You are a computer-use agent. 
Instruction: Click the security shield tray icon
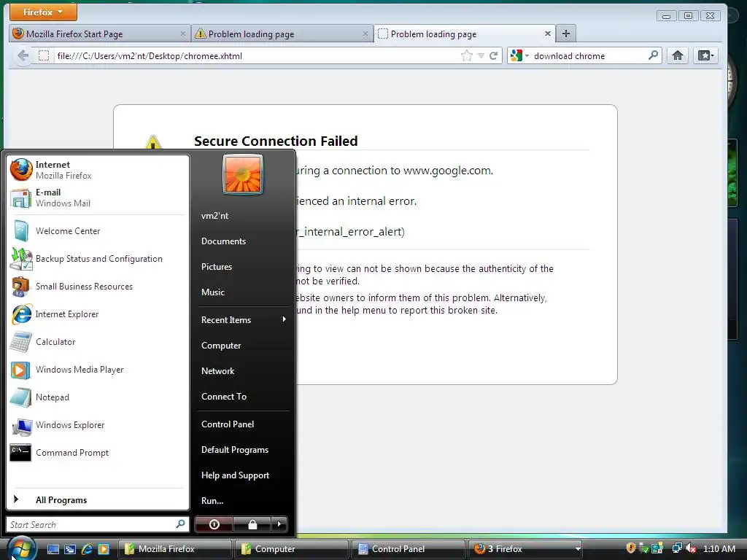631,548
